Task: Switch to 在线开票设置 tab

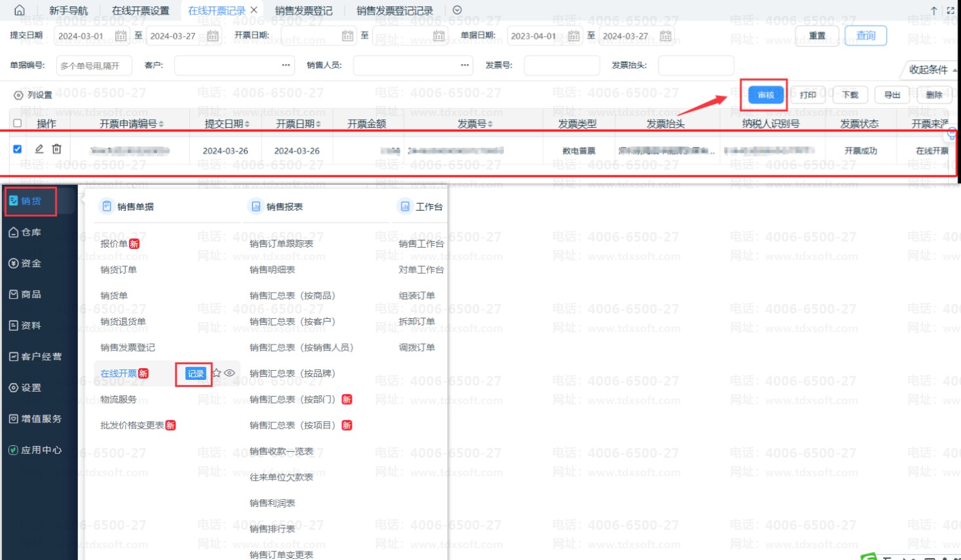Action: coord(140,10)
